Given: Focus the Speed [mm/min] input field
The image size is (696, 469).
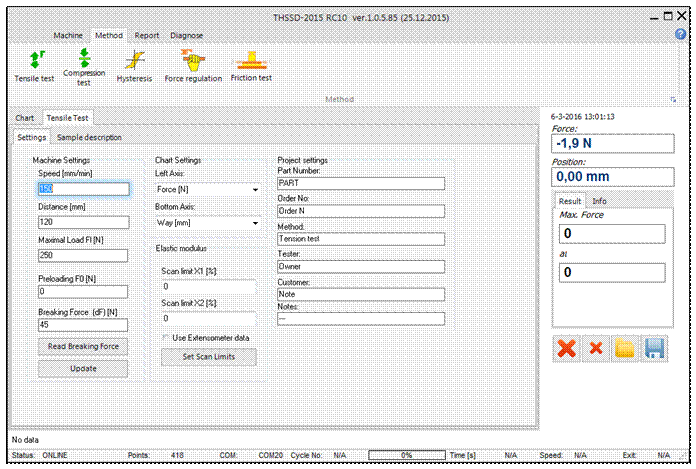Looking at the screenshot, I should tap(83, 189).
